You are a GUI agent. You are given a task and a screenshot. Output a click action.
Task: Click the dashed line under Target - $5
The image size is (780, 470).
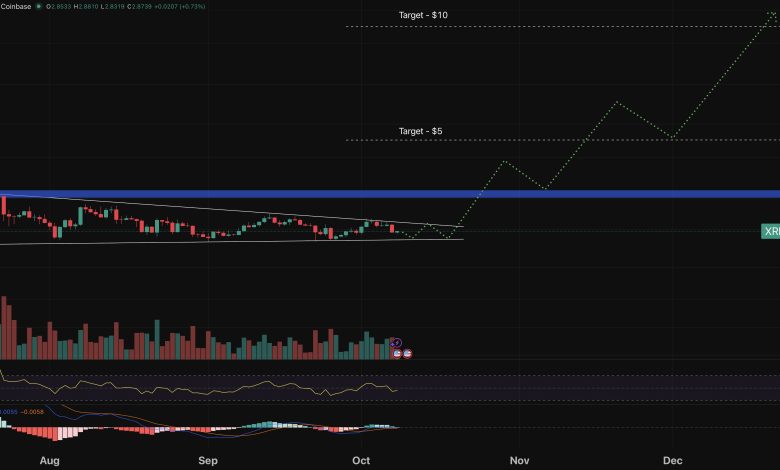pos(560,140)
